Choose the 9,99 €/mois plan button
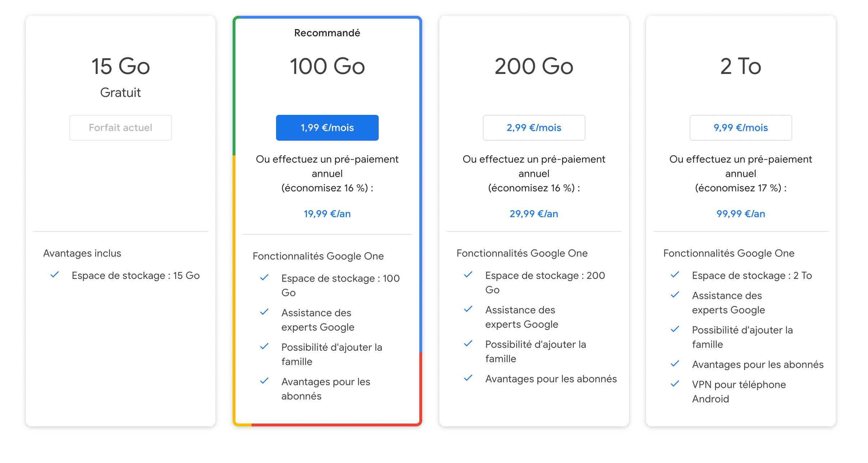868x463 pixels. tap(741, 128)
